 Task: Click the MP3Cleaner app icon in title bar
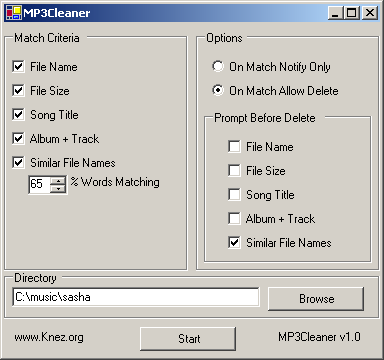pos(14,13)
